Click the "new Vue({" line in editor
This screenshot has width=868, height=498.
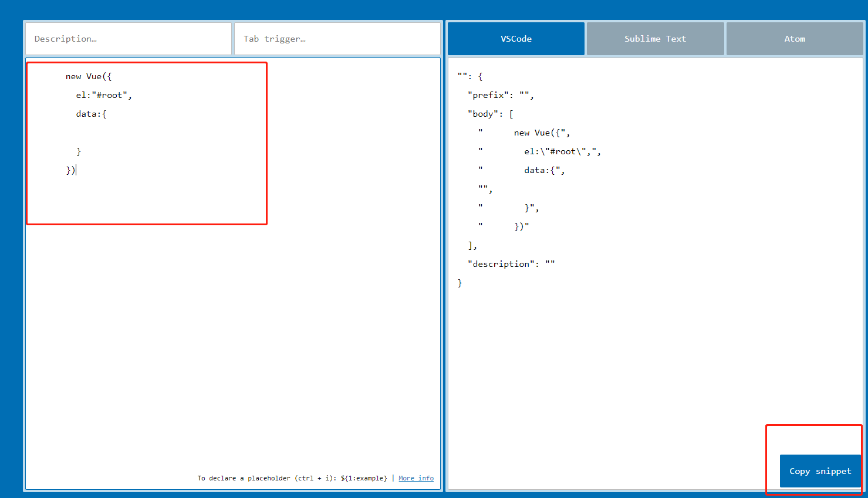[x=89, y=76]
